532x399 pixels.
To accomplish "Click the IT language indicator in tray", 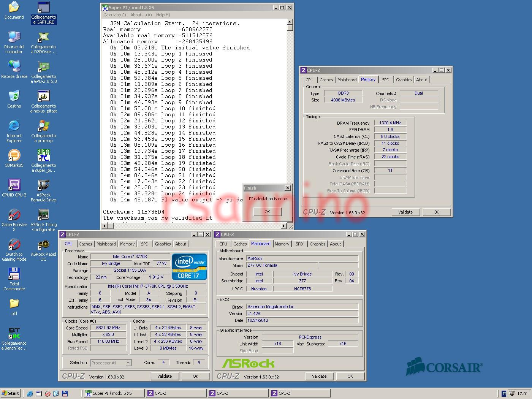I will click(x=504, y=394).
